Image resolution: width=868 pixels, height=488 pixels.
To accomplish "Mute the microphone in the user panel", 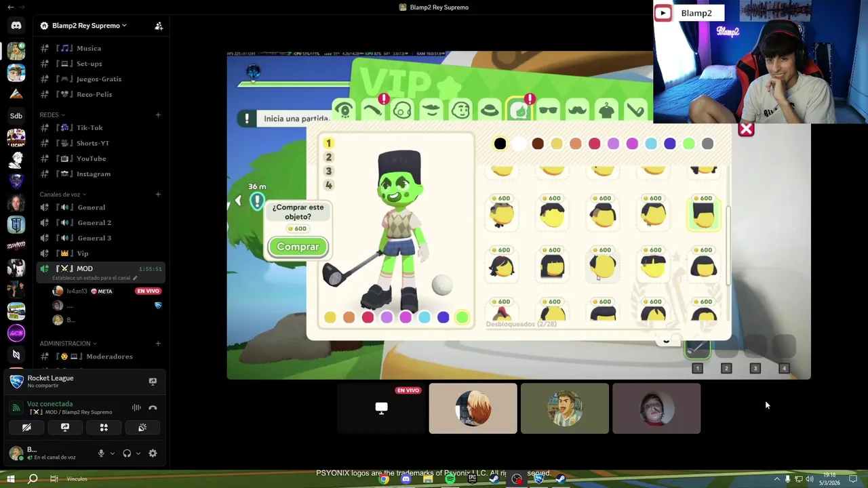I will point(101,453).
